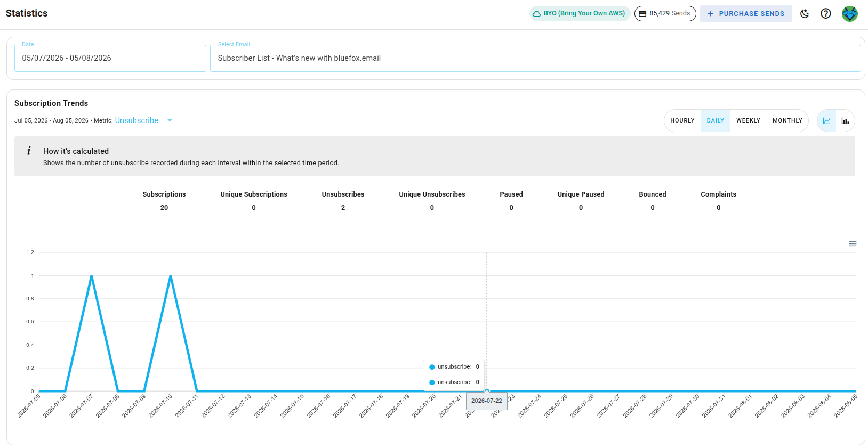Click the Subscriptions stat value 20
Viewport: 868px width, 448px height.
click(164, 208)
